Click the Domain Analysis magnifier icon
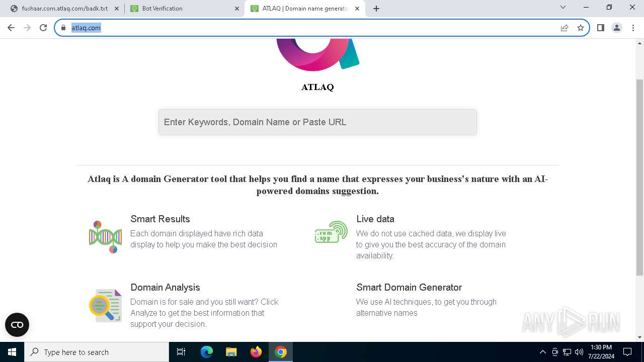 [x=105, y=305]
